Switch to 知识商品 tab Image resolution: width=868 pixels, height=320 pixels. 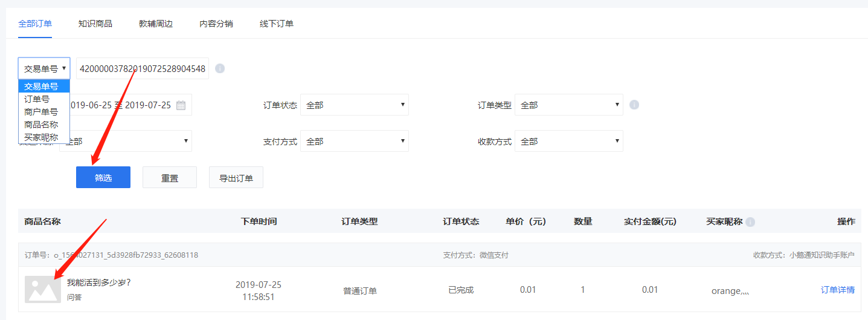[x=95, y=24]
